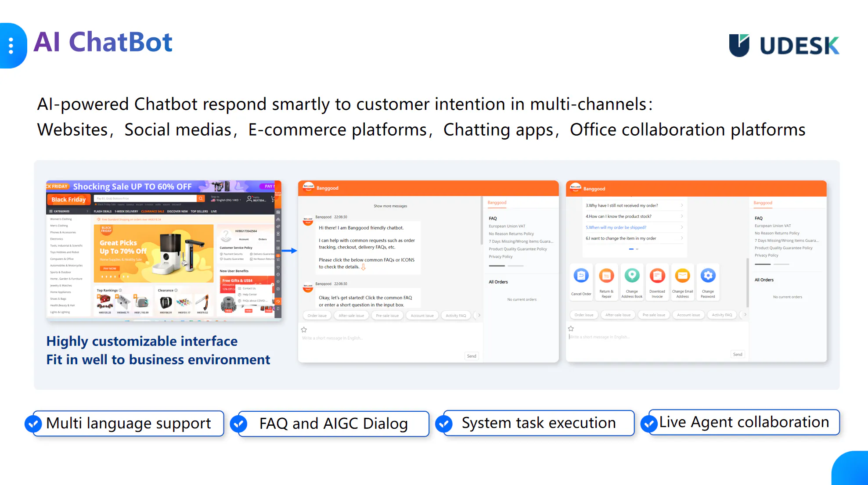The width and height of the screenshot is (868, 485).
Task: Click Product Quality Guarantee Policy in right chat
Action: [x=784, y=248]
